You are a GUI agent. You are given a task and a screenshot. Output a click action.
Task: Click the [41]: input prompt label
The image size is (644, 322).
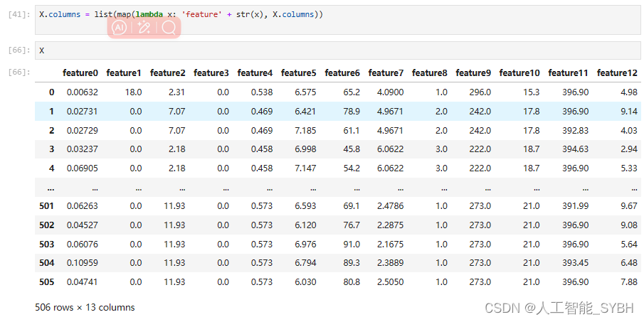pos(19,15)
